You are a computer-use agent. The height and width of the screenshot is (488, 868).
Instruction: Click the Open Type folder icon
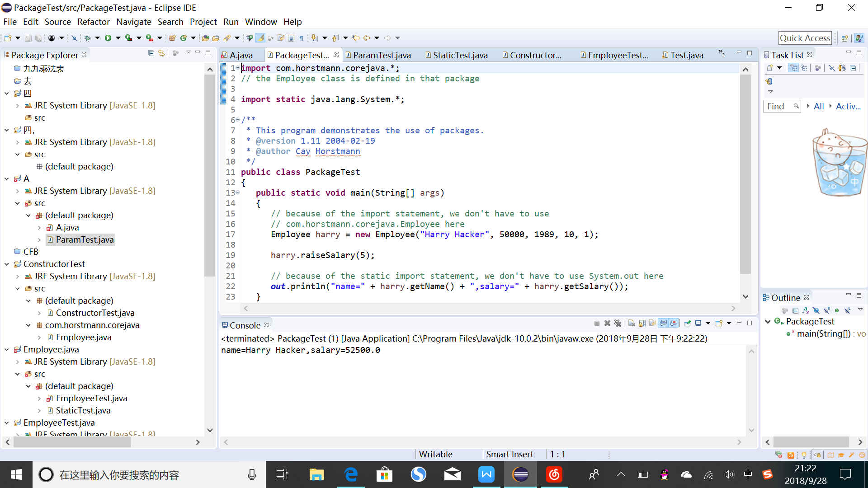pyautogui.click(x=205, y=38)
